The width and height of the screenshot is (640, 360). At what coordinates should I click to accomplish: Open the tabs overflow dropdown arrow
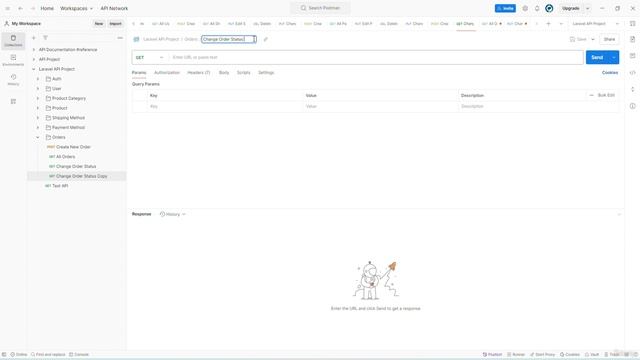pos(561,24)
